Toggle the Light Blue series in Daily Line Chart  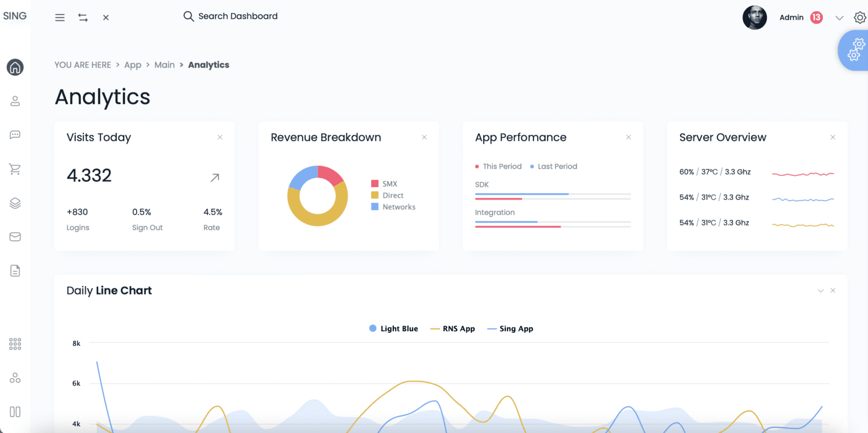393,328
